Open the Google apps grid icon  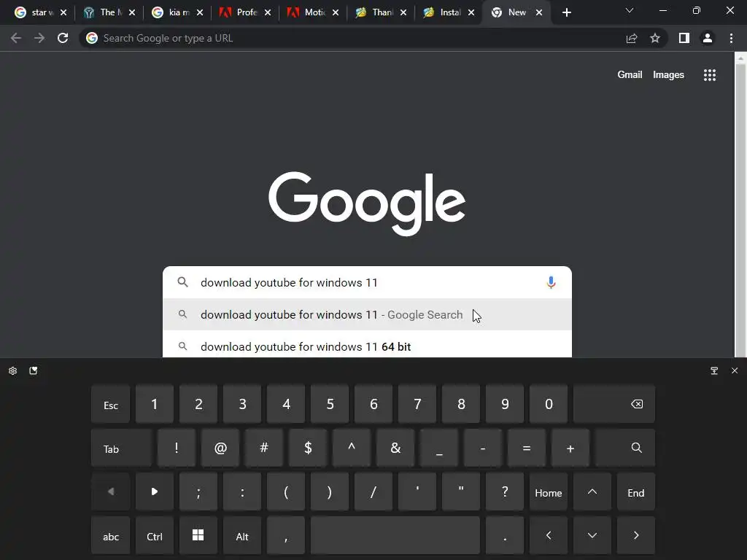710,75
